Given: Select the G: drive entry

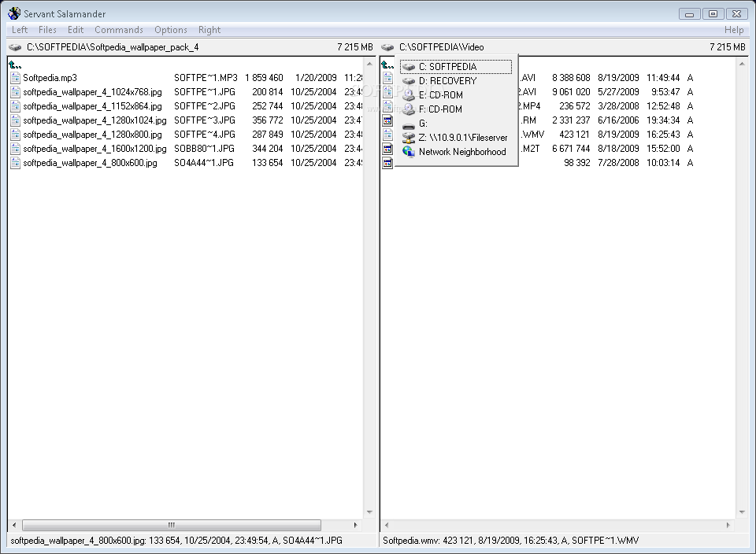Looking at the screenshot, I should [456, 124].
